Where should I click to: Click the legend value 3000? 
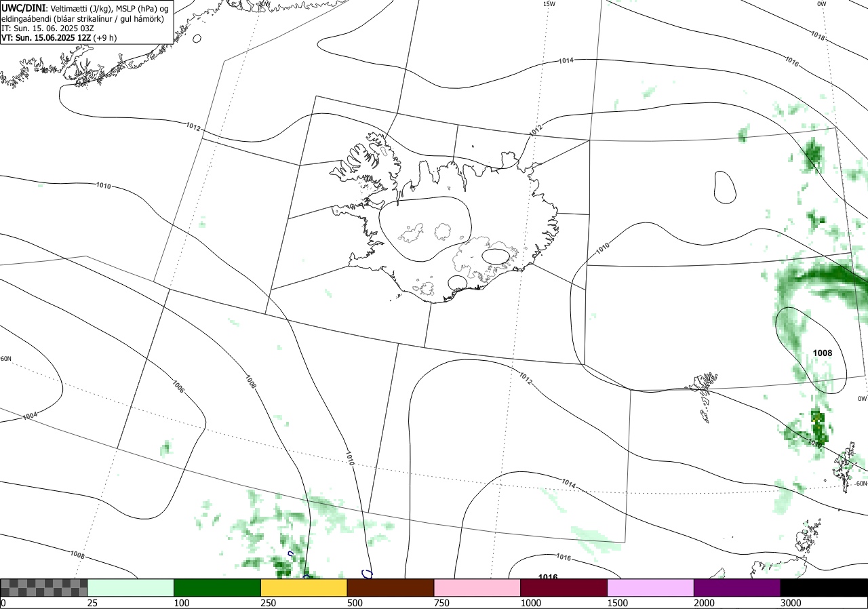791,602
